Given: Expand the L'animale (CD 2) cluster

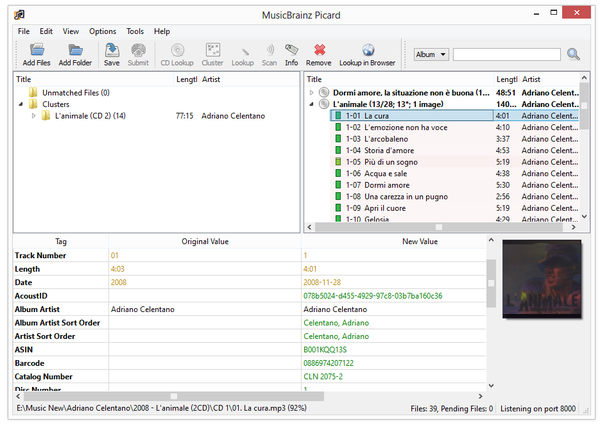Looking at the screenshot, I should (34, 116).
